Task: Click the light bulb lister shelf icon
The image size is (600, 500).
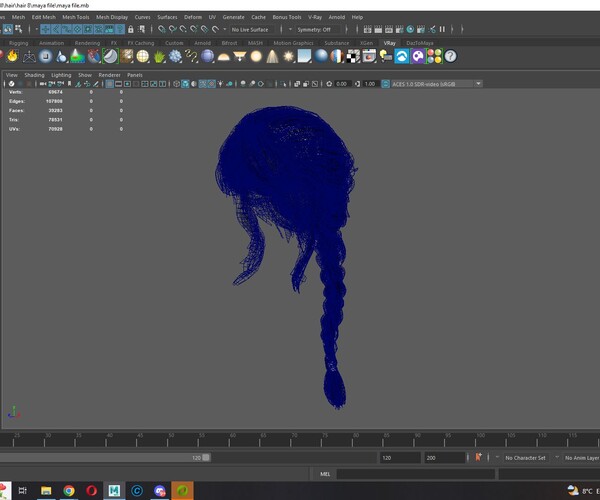Action: tap(386, 57)
